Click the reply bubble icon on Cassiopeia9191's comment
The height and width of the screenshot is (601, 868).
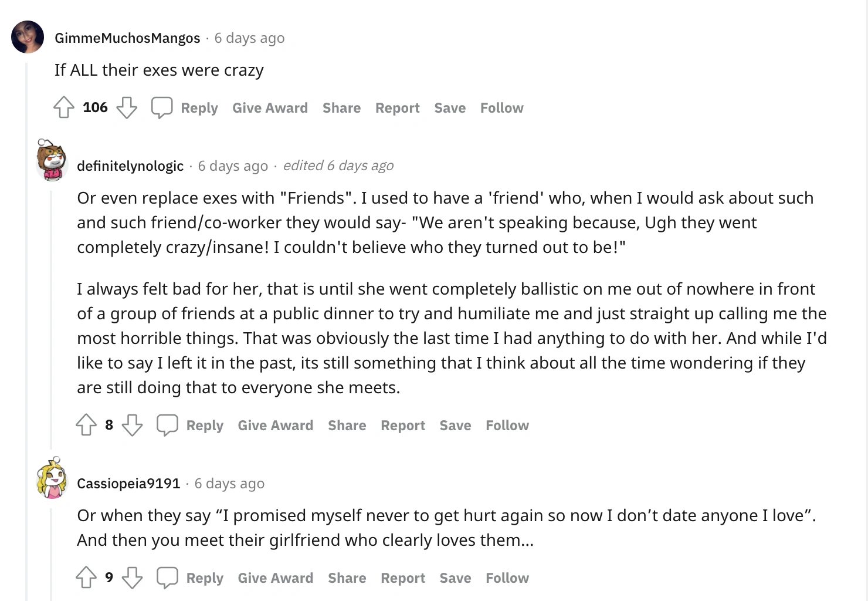click(168, 578)
